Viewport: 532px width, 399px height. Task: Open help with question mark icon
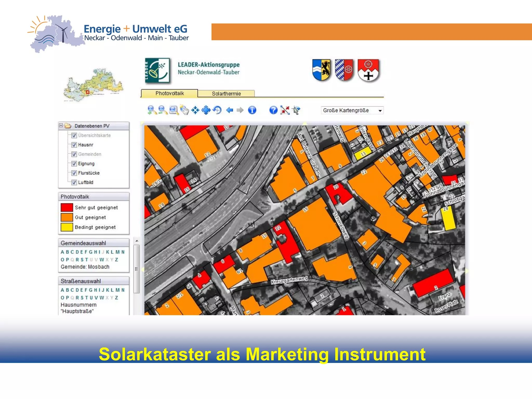point(273,110)
